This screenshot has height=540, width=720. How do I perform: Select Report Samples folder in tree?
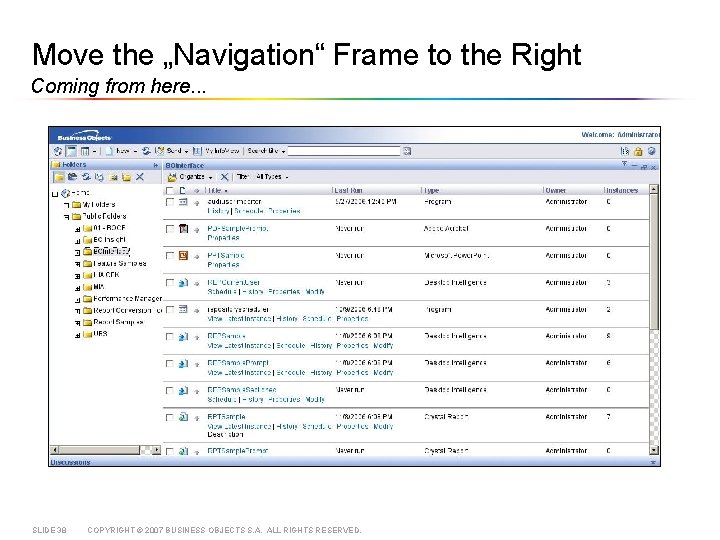(118, 322)
